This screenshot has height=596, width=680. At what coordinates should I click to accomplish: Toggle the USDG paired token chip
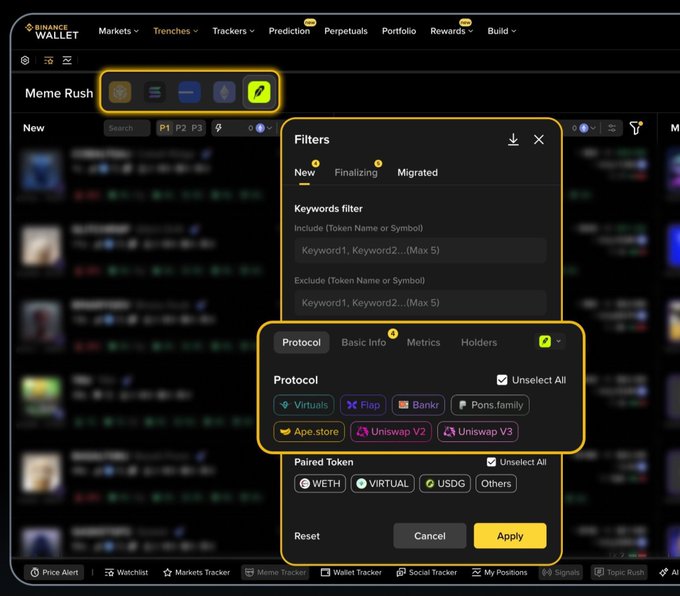coord(445,484)
